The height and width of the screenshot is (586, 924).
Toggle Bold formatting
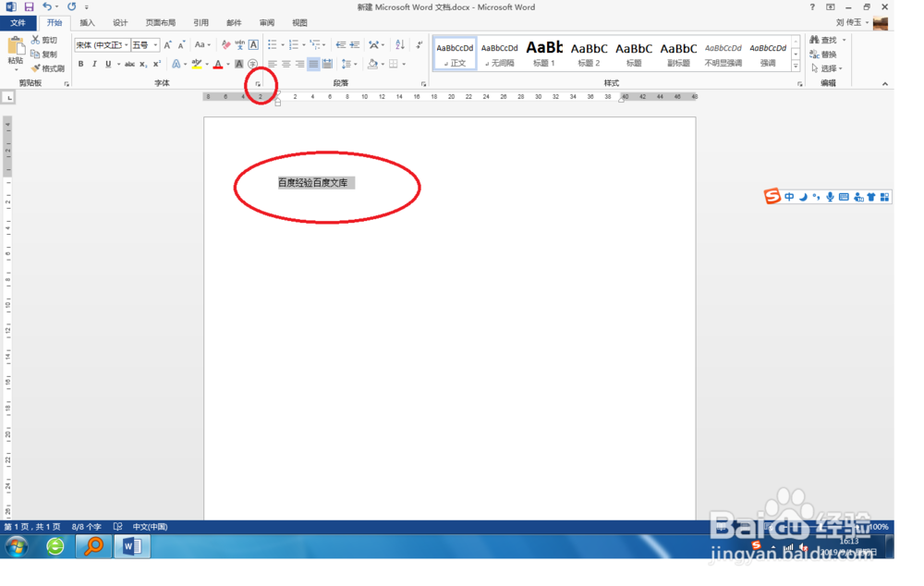click(x=80, y=64)
